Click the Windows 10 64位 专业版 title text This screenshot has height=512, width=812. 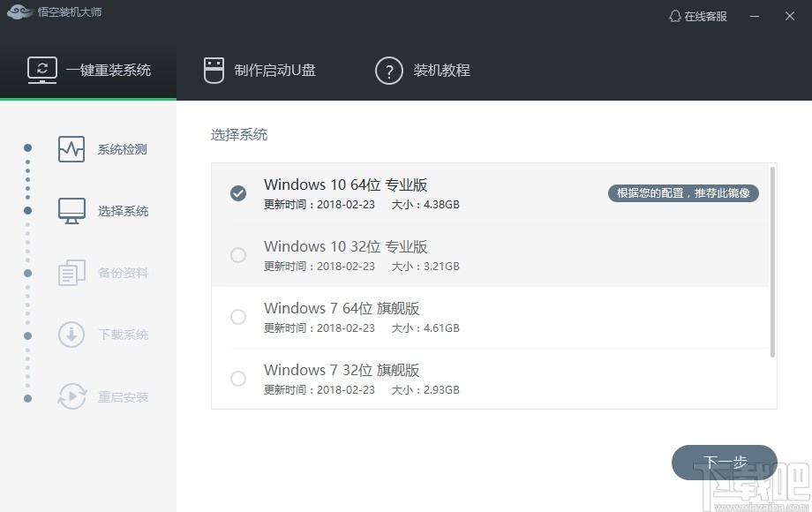[345, 184]
